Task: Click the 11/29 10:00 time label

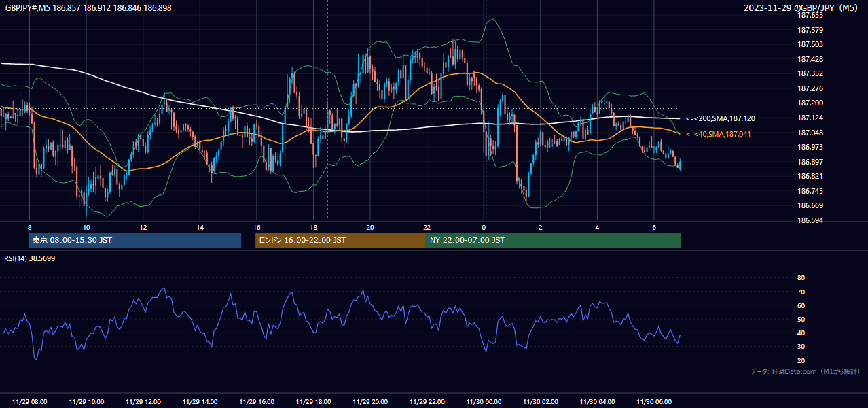Action: [86, 402]
